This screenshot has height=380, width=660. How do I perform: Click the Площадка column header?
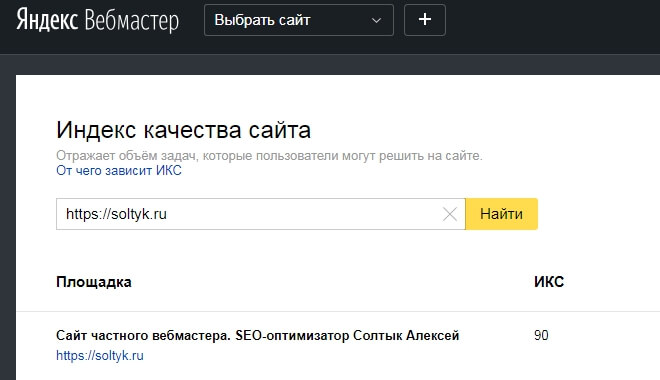(94, 282)
